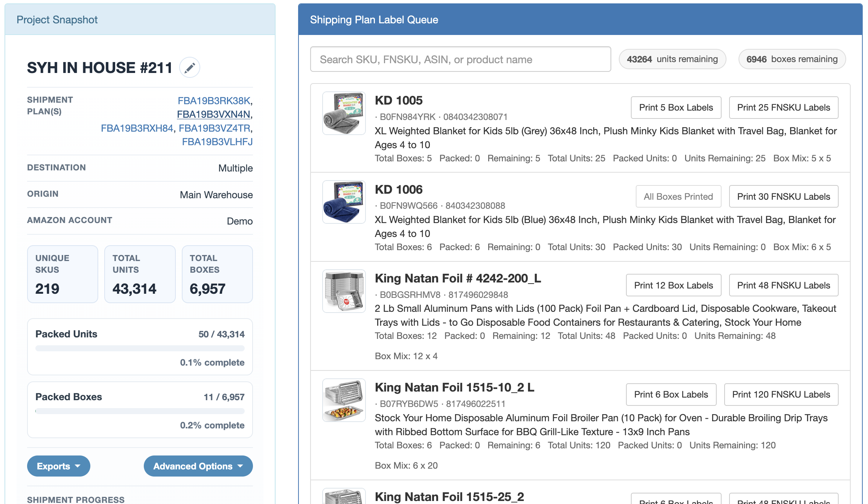Print 120 FNSKU Labels for Foil 1515-10_2 L

coord(781,395)
